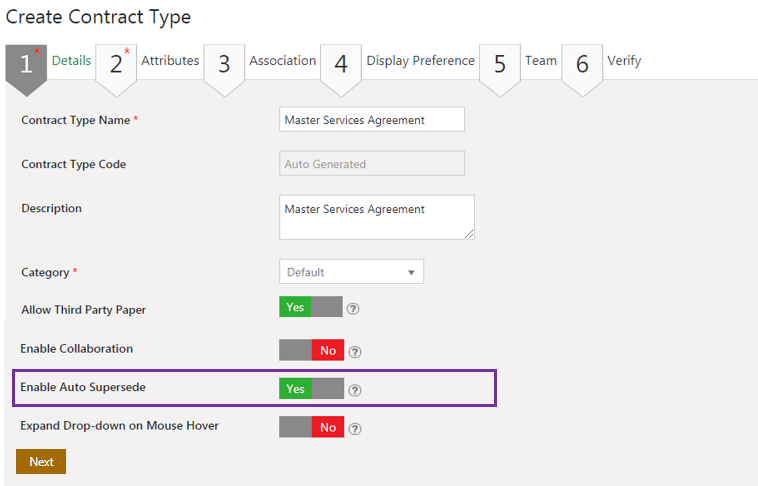The image size is (758, 486).
Task: Click the step 1 number marker
Action: (26, 65)
